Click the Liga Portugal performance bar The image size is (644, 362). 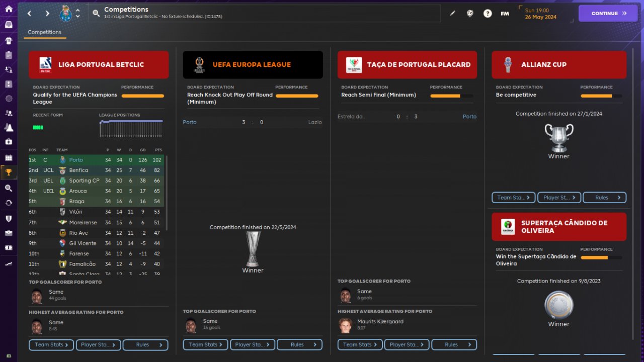click(x=142, y=96)
